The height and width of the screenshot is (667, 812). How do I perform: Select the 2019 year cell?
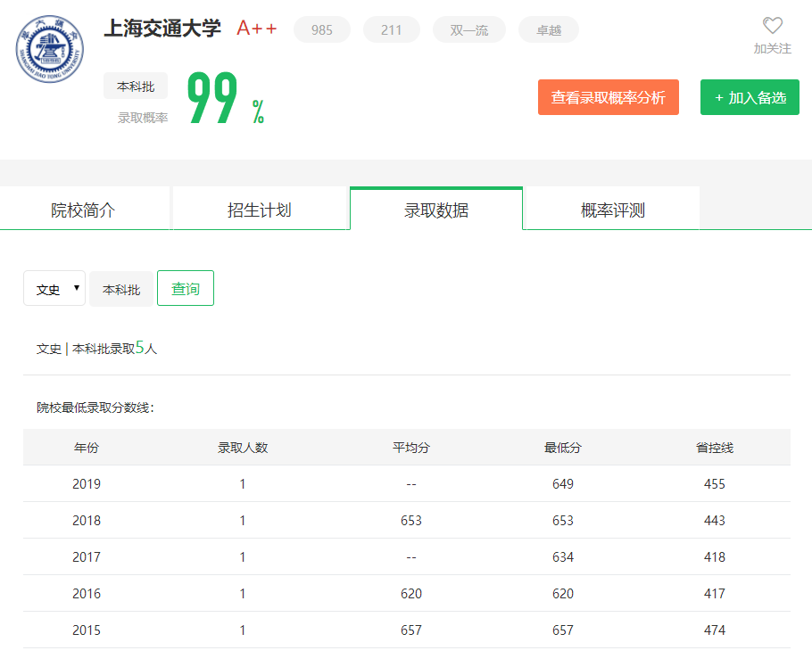tap(87, 484)
